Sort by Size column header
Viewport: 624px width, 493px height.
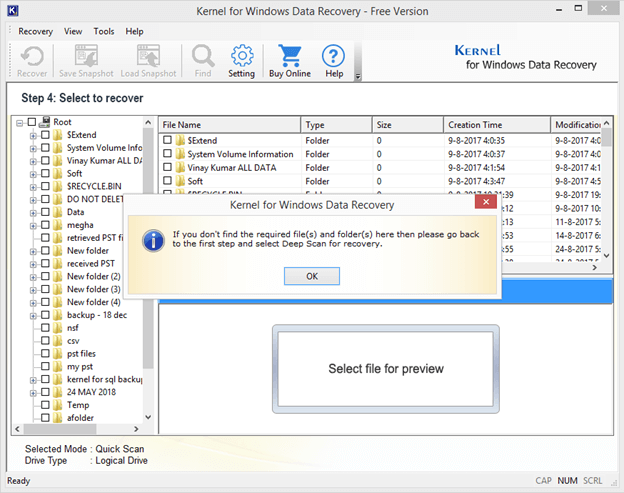[408, 125]
